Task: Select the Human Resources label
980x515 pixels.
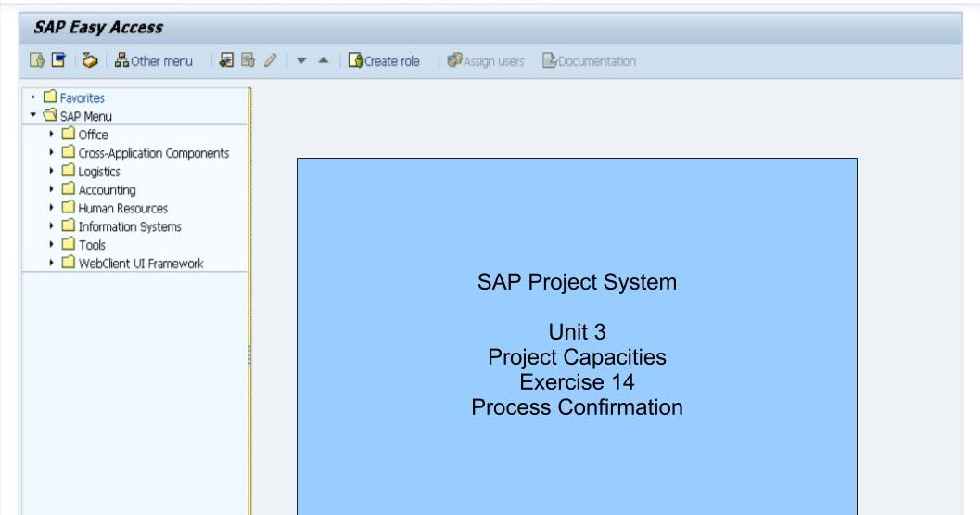Action: pyautogui.click(x=123, y=209)
